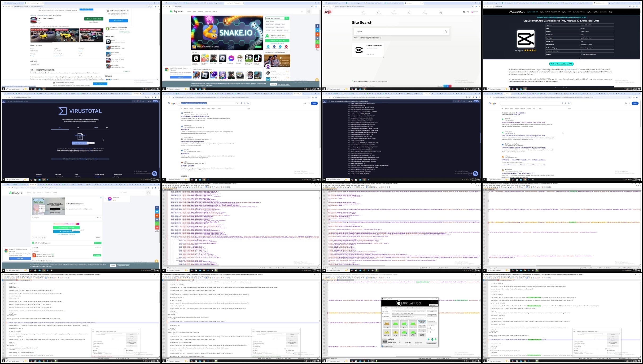
Task: Open the Framework tab in APK Easy Tool
Action: pos(415,308)
